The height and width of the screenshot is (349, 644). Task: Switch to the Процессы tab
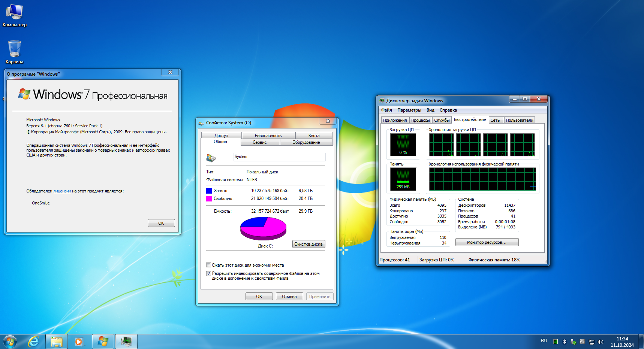tap(420, 120)
